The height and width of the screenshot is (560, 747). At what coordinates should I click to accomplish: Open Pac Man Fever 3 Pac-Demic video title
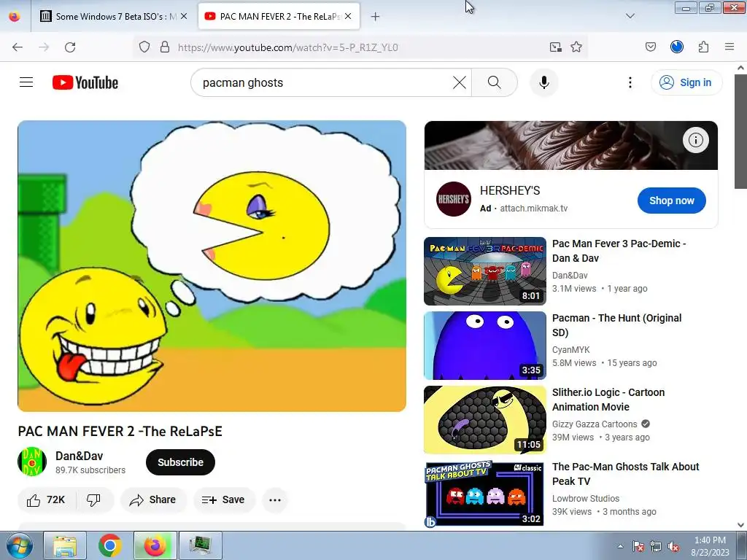coord(619,251)
